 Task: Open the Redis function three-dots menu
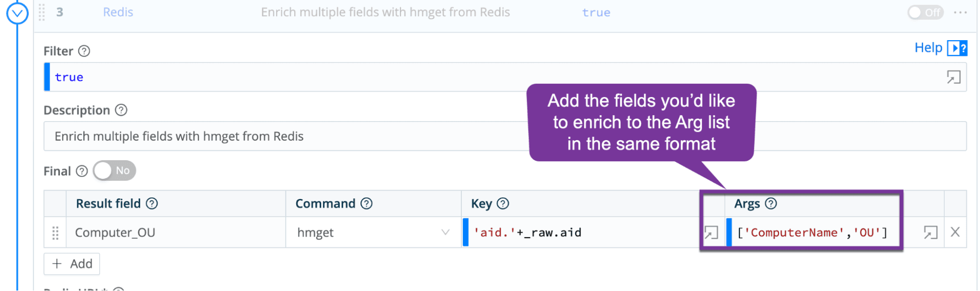(x=960, y=12)
